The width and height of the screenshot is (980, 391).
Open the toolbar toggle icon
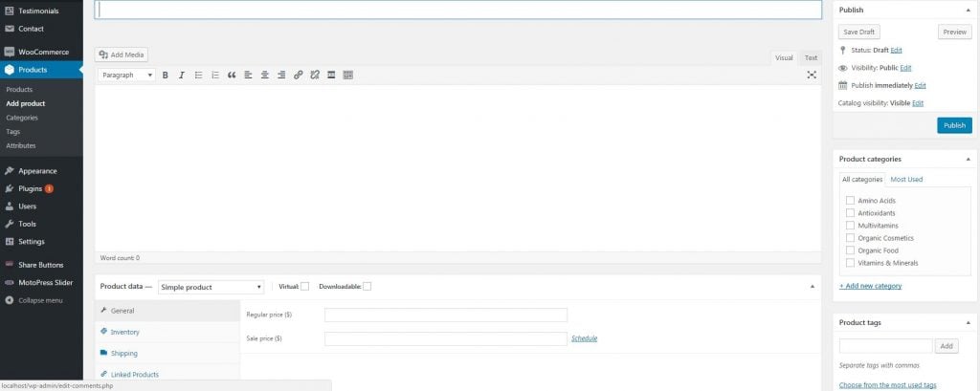click(347, 75)
